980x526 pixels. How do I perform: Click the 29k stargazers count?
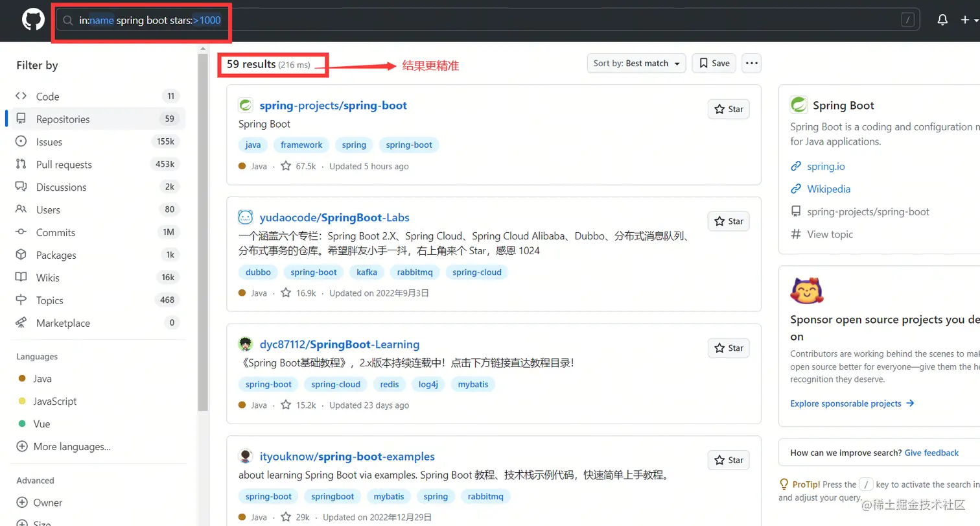(295, 518)
